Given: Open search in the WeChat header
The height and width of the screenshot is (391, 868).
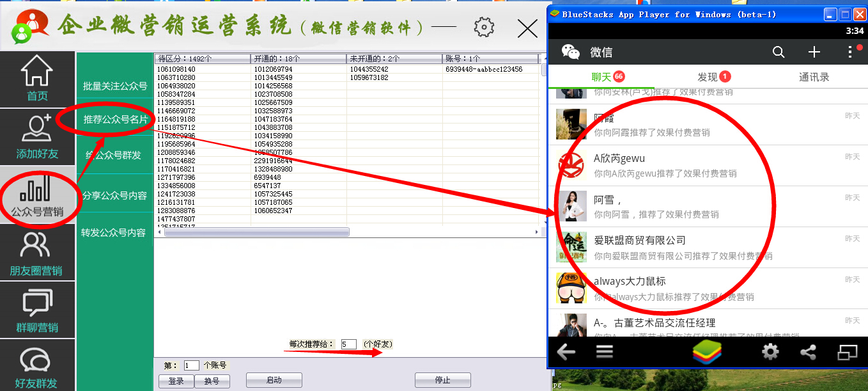Looking at the screenshot, I should 779,52.
